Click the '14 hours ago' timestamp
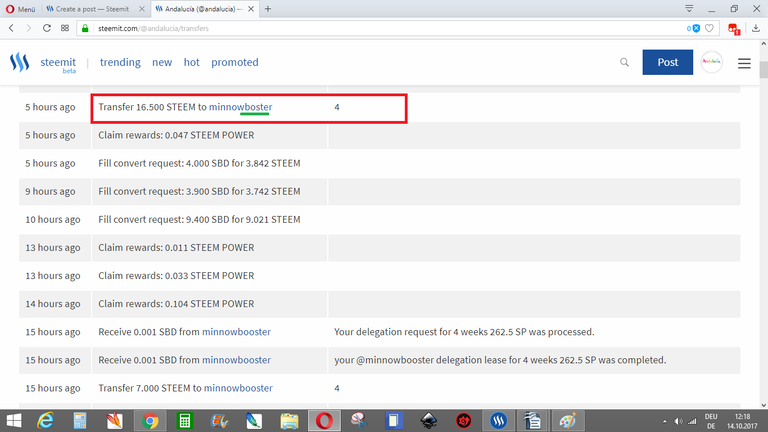The width and height of the screenshot is (768, 432). click(53, 304)
